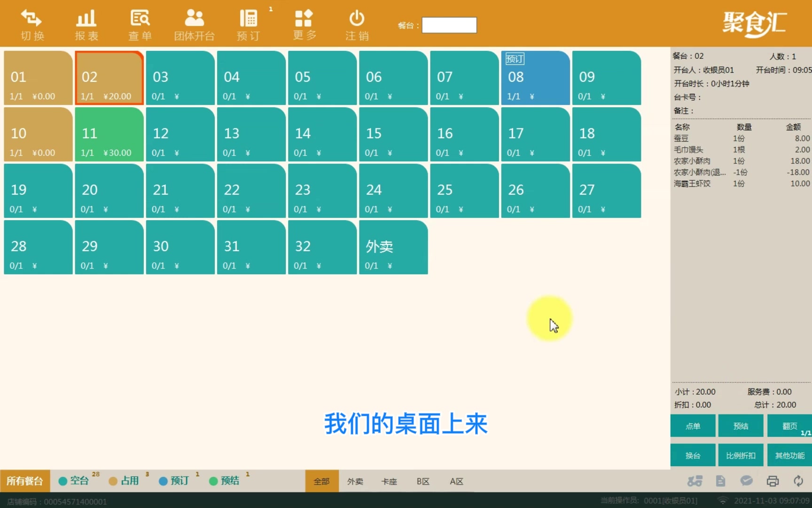The width and height of the screenshot is (812, 508).
Task: Click the Wi-Fi status icon
Action: click(723, 501)
